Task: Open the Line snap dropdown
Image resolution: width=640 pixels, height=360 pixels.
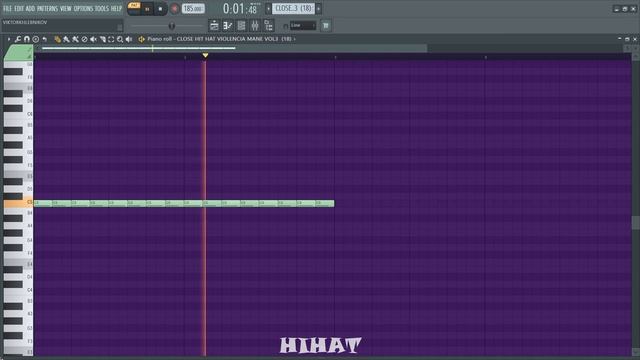Action: pyautogui.click(x=303, y=26)
